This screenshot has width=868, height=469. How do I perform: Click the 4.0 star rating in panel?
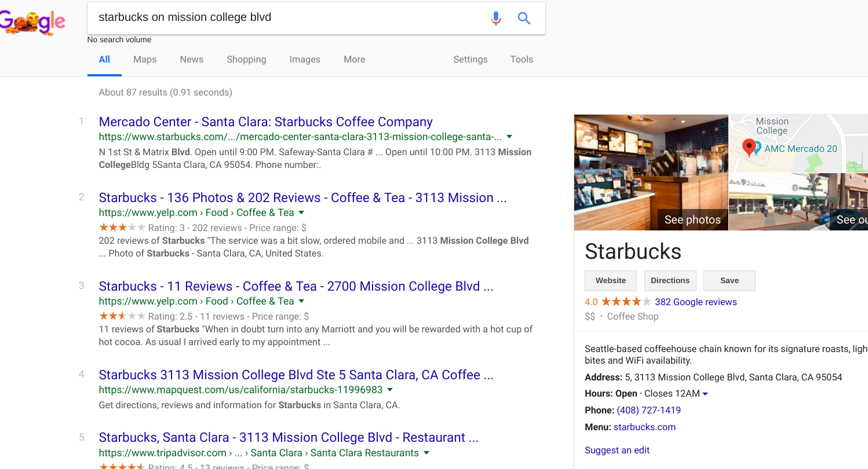618,302
